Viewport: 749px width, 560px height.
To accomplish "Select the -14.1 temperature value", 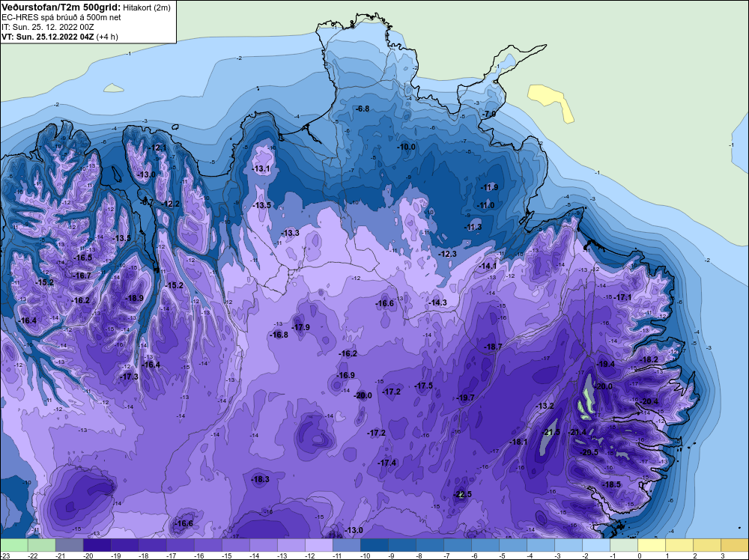I will click(x=488, y=266).
